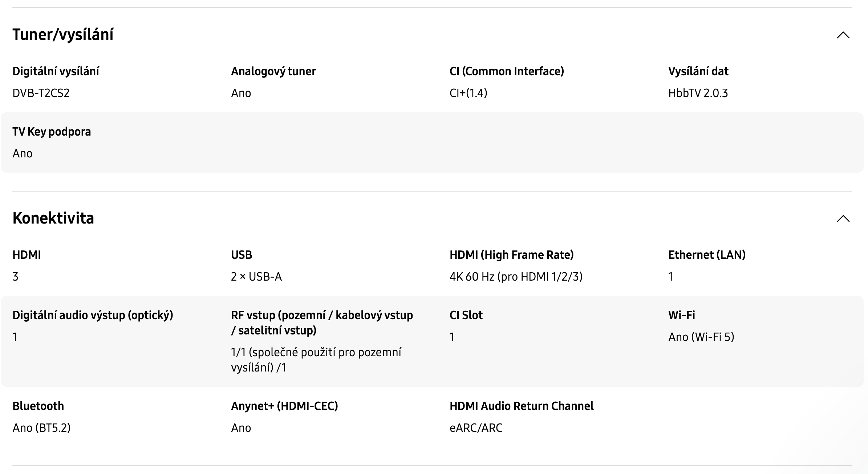The height and width of the screenshot is (474, 868).
Task: Select the Analogový tuner label
Action: tap(273, 71)
